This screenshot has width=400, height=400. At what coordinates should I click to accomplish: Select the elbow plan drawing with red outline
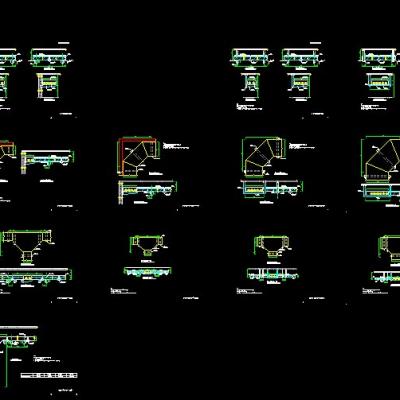137,156
